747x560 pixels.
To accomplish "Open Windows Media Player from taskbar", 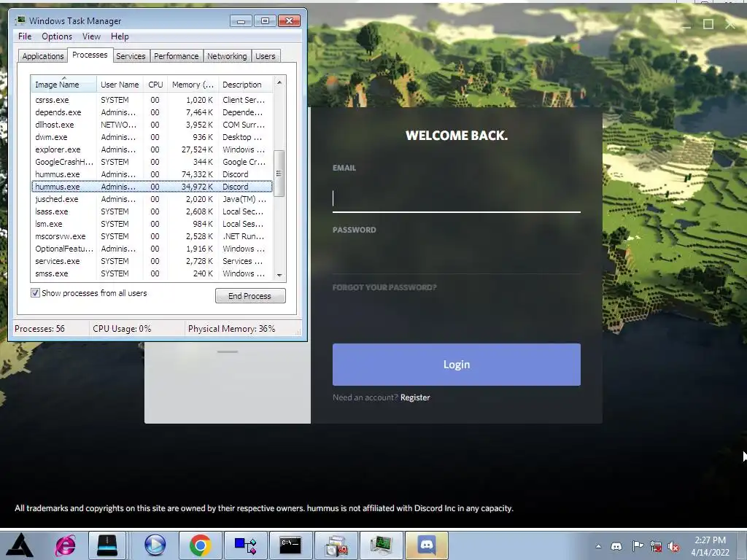I will click(155, 545).
